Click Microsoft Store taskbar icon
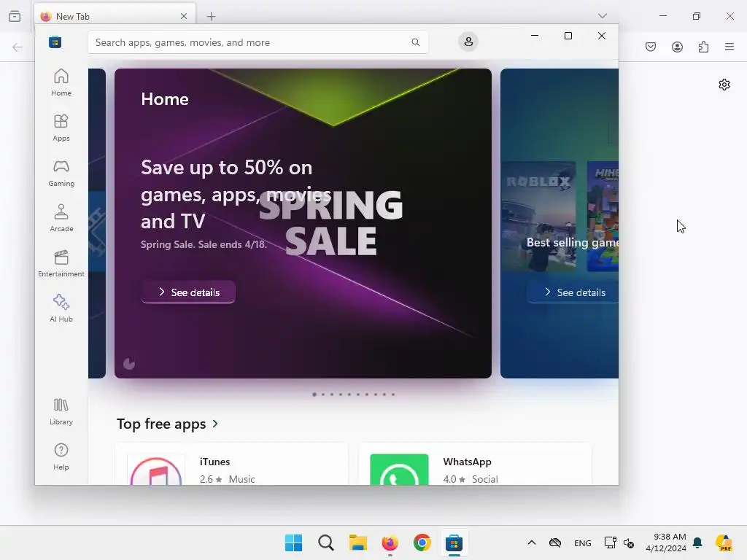The width and height of the screenshot is (747, 560). pyautogui.click(x=454, y=542)
